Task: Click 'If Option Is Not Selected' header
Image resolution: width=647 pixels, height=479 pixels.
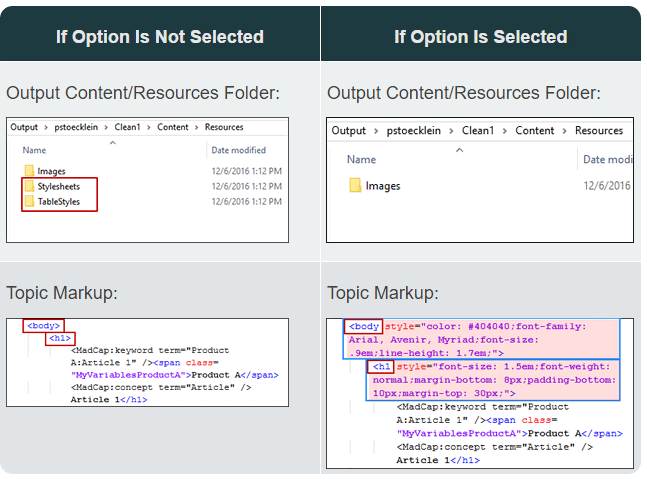Action: point(160,37)
